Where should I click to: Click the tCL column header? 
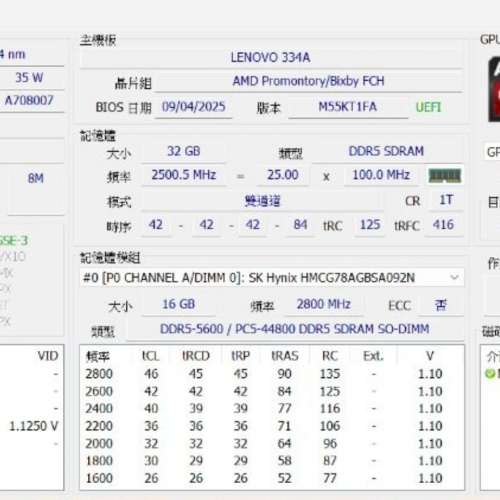click(x=151, y=356)
